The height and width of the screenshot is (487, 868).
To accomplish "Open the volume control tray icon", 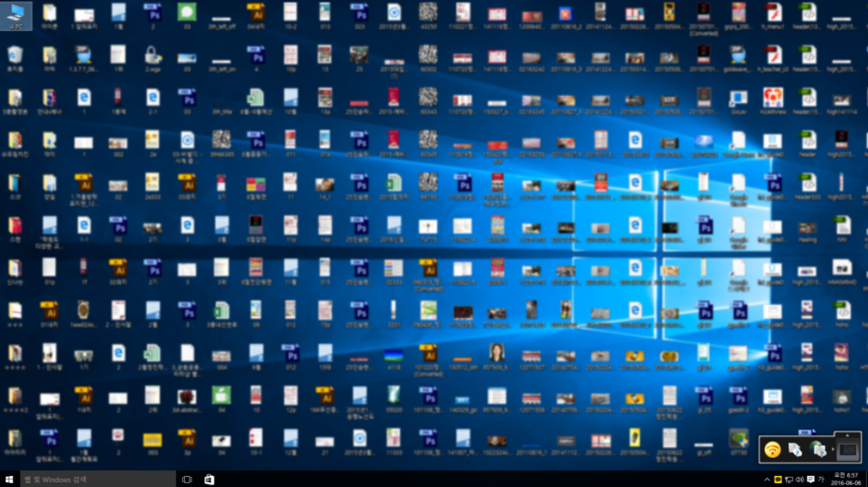I will (800, 479).
